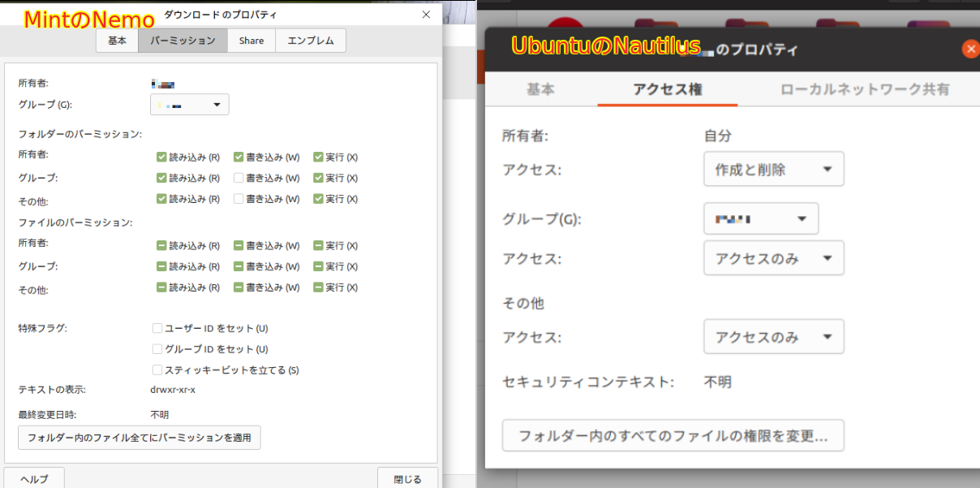The width and height of the screenshot is (980, 488).
Task: Open the グループ(G) dropdown in Nautilus
Action: pos(761,218)
